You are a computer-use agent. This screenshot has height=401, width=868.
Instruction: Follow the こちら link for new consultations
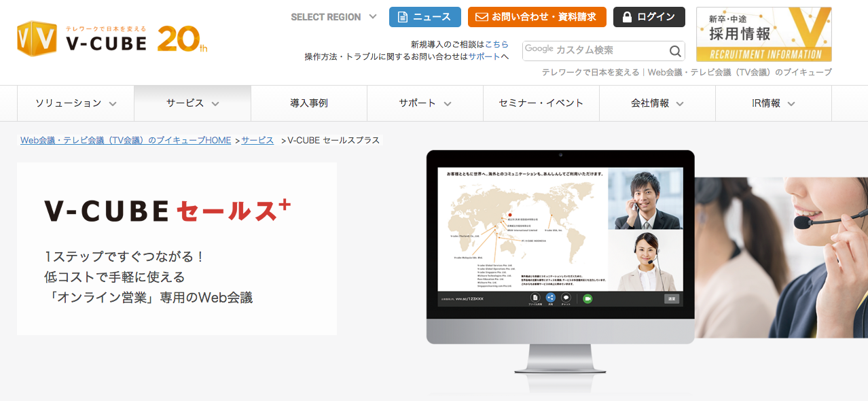496,44
